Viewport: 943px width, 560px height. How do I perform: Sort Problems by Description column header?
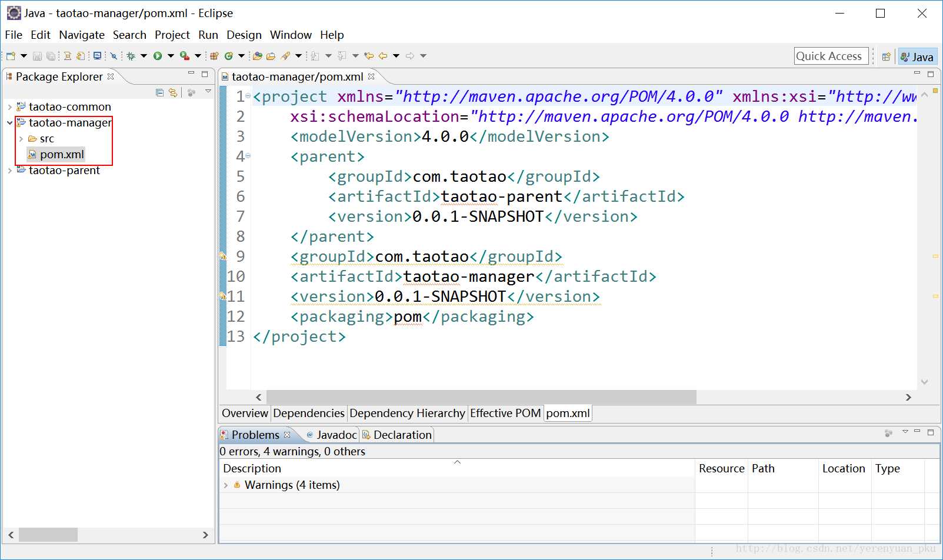coord(457,468)
